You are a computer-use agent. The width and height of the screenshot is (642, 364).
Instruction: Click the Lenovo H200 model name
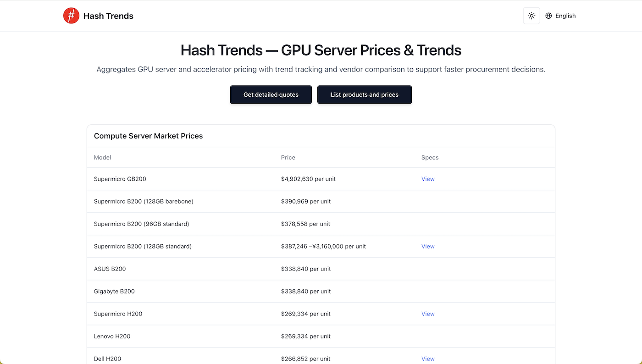pos(112,336)
